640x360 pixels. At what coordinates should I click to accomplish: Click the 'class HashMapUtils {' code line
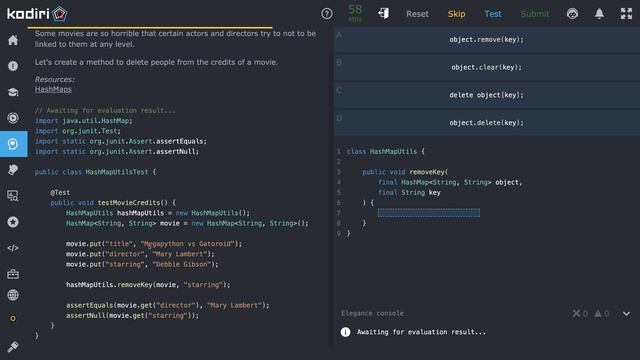tap(386, 151)
